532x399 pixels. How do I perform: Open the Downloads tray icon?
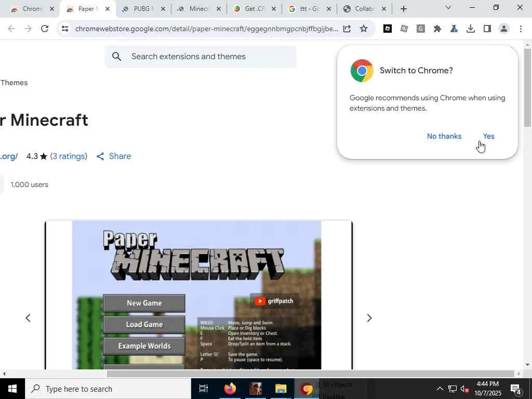click(x=471, y=29)
